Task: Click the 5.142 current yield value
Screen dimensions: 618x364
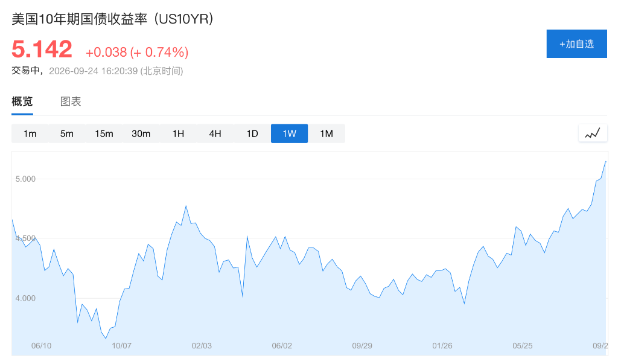Action: point(42,49)
